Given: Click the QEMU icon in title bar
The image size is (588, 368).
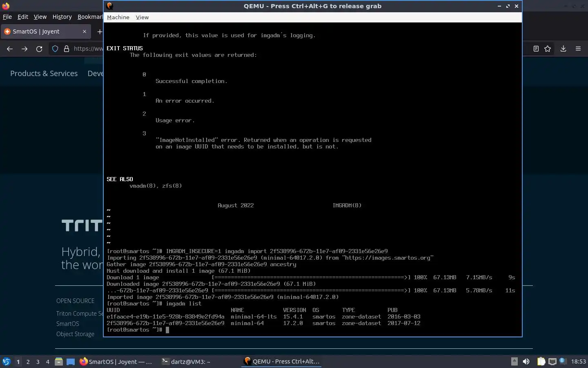Looking at the screenshot, I should pos(109,6).
